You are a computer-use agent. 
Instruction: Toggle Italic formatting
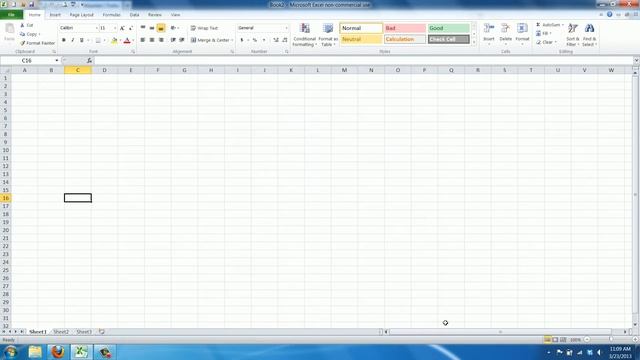[73, 40]
